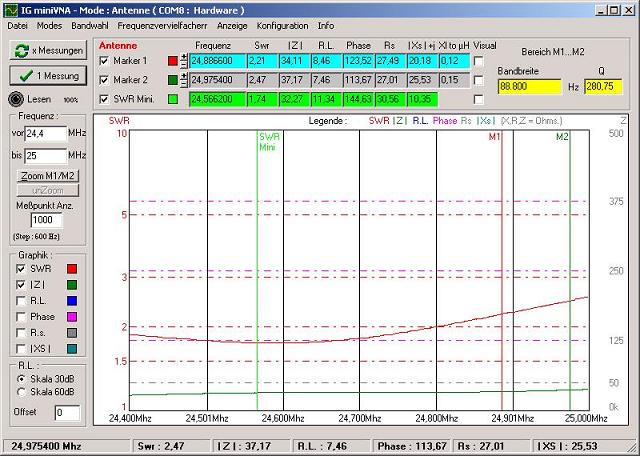Click the red SWR graph color box
The width and height of the screenshot is (640, 456).
click(71, 269)
